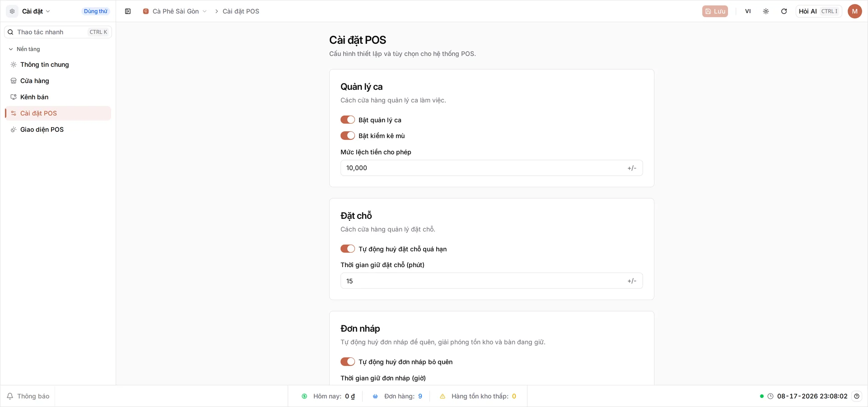Click the +/- stepper for Mức lệch tiền
Image resolution: width=868 pixels, height=407 pixels.
tap(632, 168)
